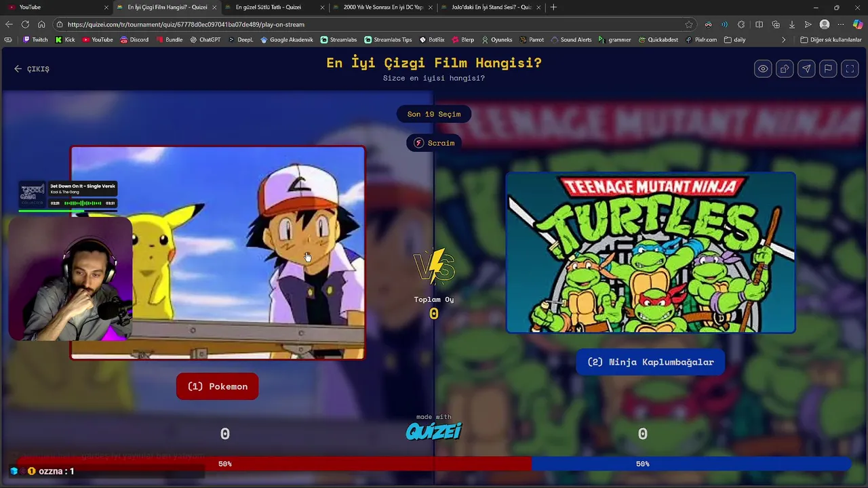Expand the daily bookmarks folder
This screenshot has height=488, width=868.
click(735, 39)
